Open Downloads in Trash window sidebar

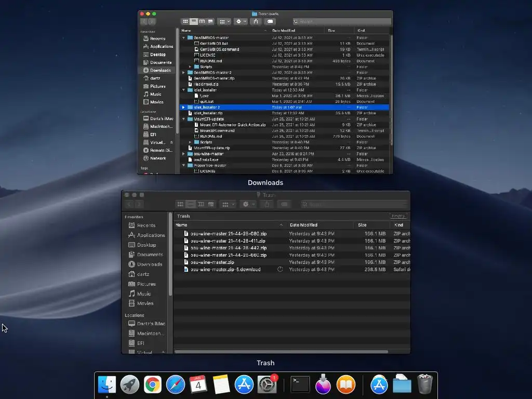[146, 264]
